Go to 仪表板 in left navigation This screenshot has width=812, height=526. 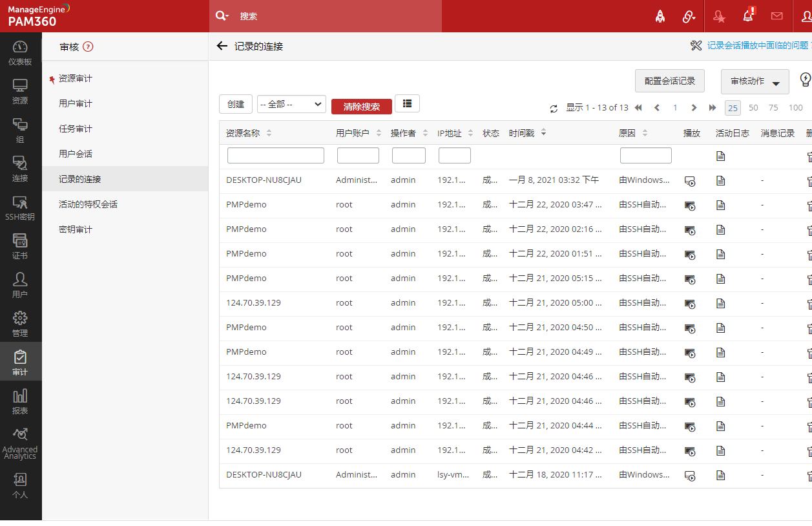tap(20, 52)
